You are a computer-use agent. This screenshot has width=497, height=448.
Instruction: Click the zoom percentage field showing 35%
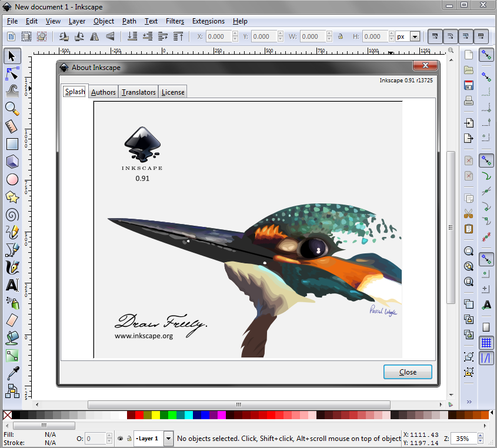coord(464,439)
